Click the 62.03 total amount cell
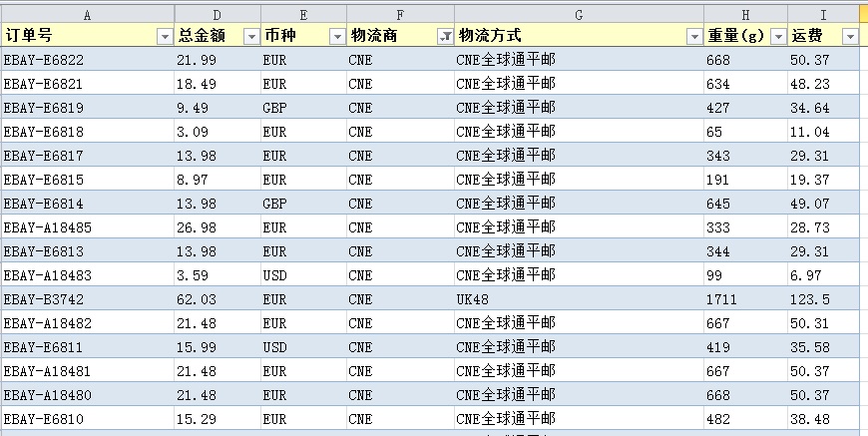 click(x=197, y=299)
